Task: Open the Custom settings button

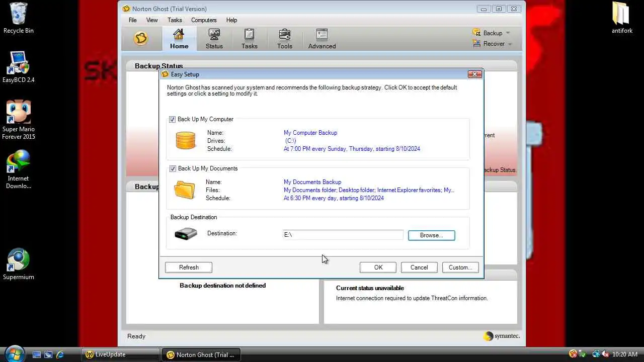Action: pos(460,267)
